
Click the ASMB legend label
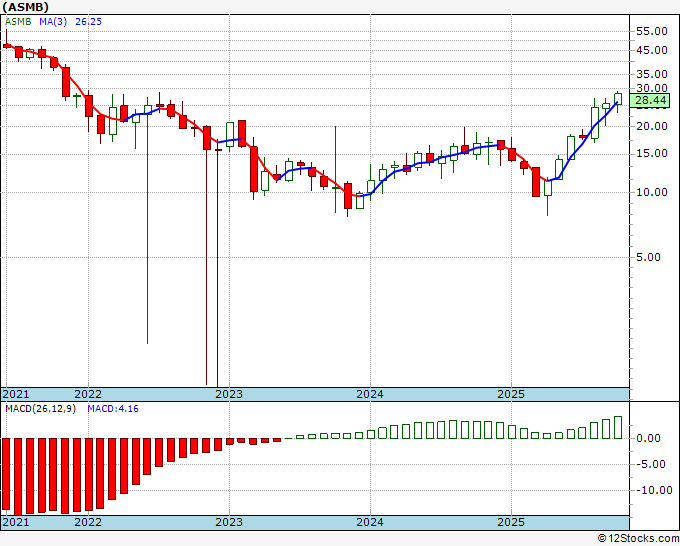(x=18, y=21)
